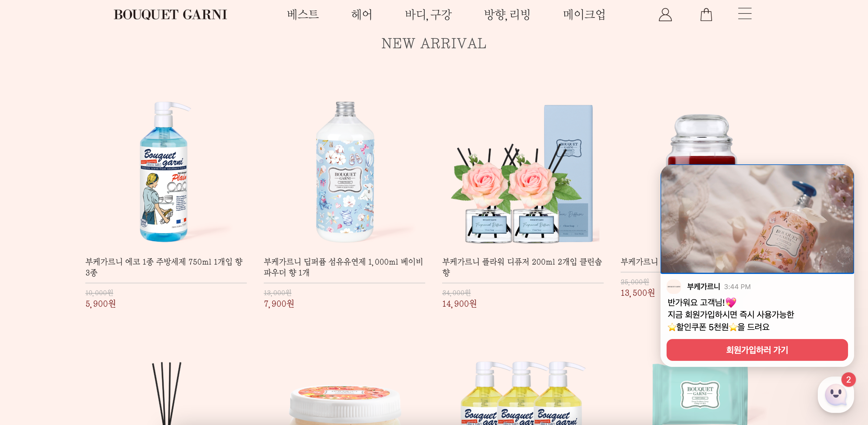This screenshot has width=868, height=425.
Task: Open the shopping bag cart icon
Action: pyautogui.click(x=706, y=15)
